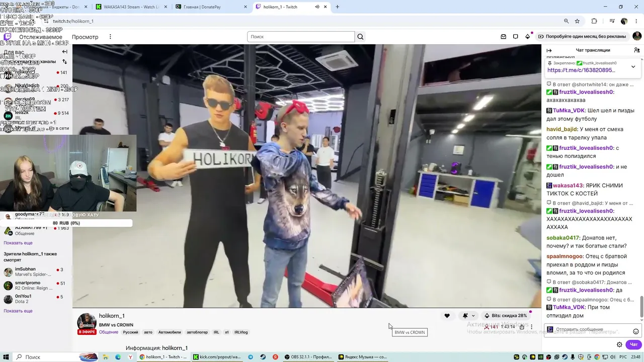
Task: Click the Попробуйте один месяц без рекламы button
Action: [x=582, y=37]
